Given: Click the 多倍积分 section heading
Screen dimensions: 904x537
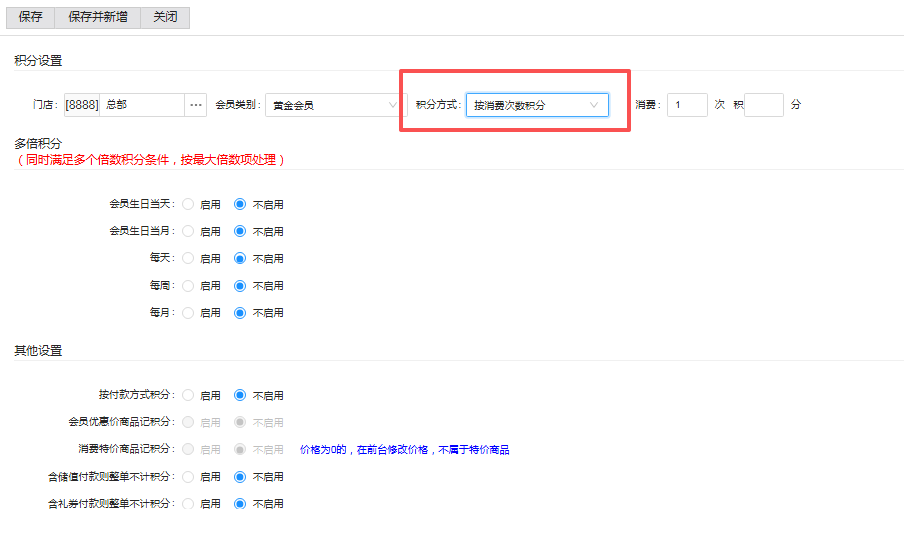Looking at the screenshot, I should 38,143.
